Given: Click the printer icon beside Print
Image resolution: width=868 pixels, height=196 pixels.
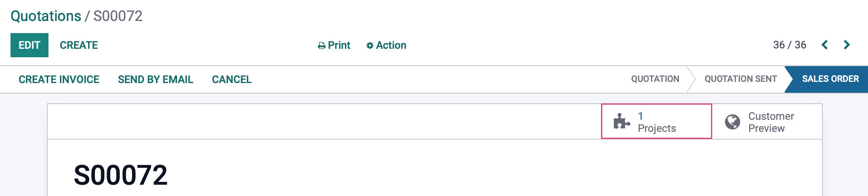Looking at the screenshot, I should pos(322,46).
